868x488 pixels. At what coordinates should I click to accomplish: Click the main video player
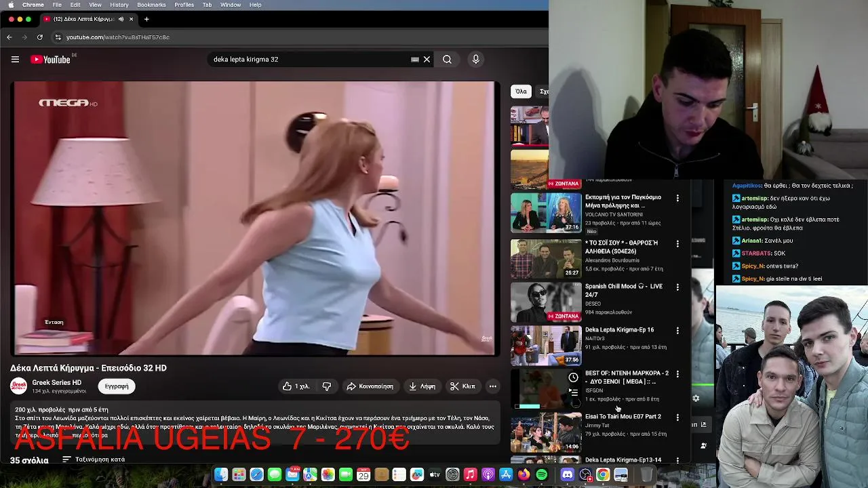point(255,218)
